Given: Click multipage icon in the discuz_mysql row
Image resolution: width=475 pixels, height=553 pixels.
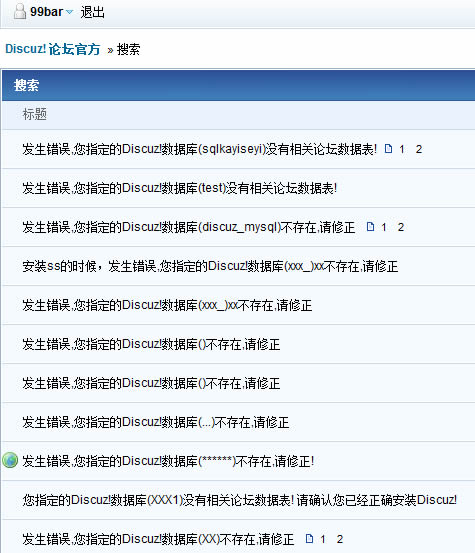Looking at the screenshot, I should tap(370, 226).
